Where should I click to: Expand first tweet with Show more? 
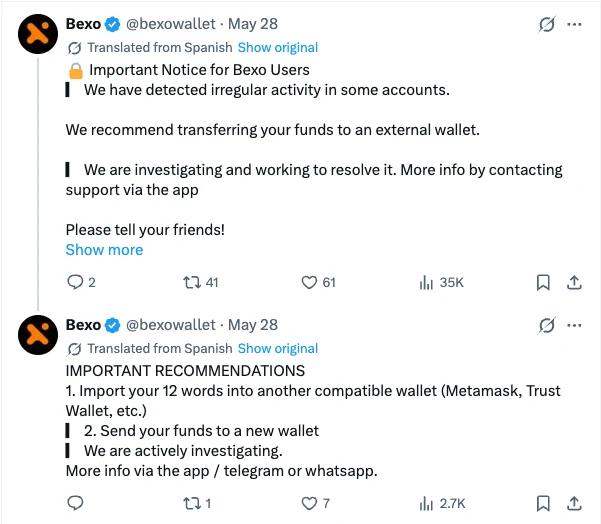(x=104, y=250)
